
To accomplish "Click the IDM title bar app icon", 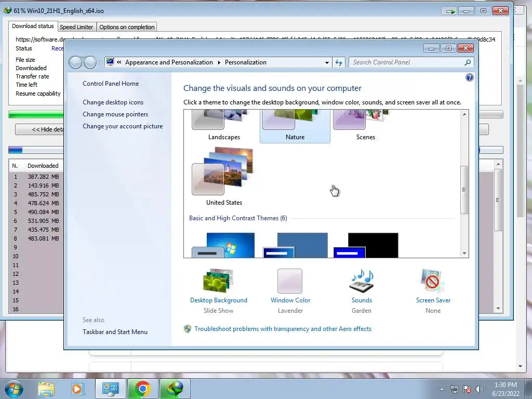I will [7, 10].
